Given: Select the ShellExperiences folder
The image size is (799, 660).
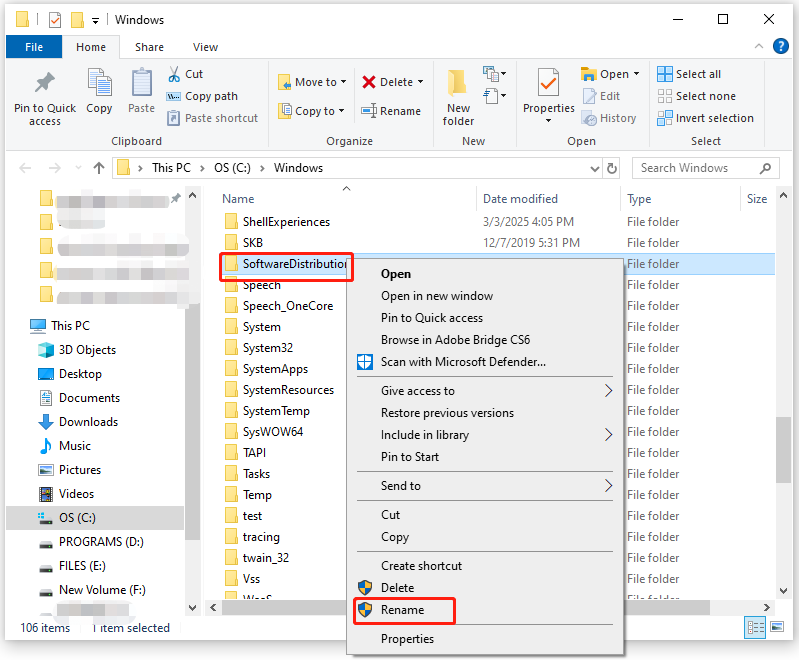Looking at the screenshot, I should (x=286, y=222).
